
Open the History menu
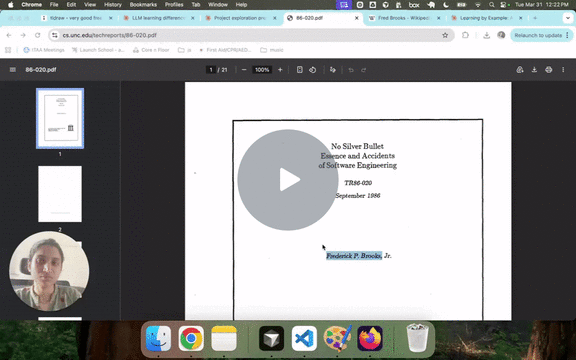coord(113,5)
